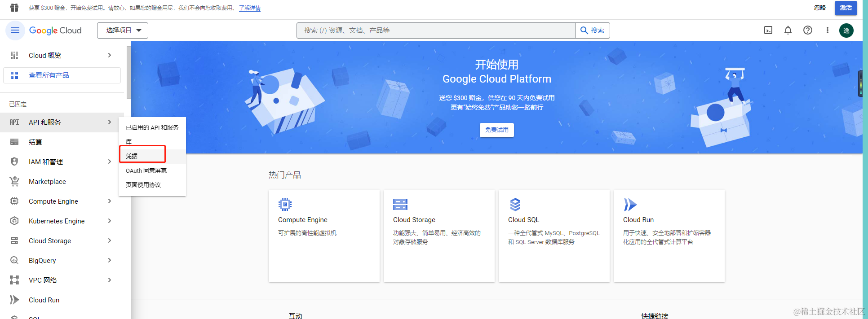Activate Cloud Shell terminal icon
868x319 pixels.
click(768, 30)
